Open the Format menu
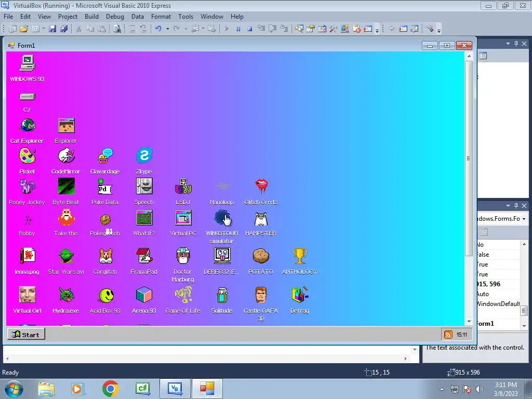532x399 pixels. point(161,17)
